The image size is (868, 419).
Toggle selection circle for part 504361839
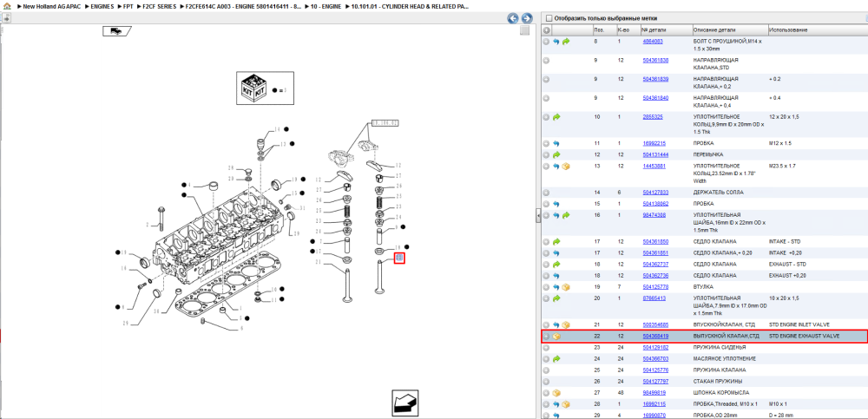click(x=546, y=79)
